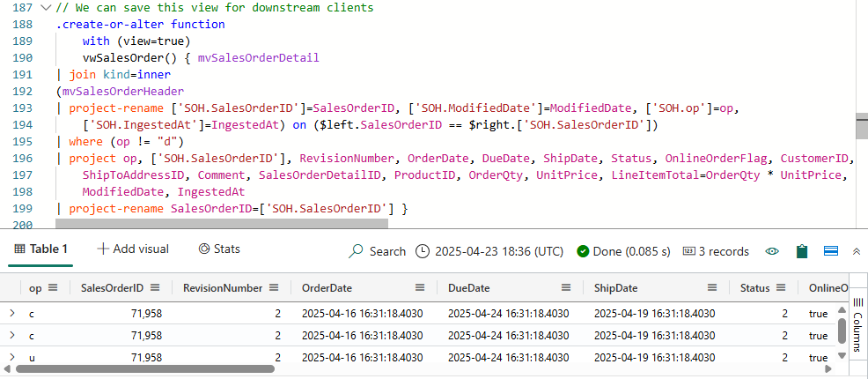Click the results vertical scrollbar thumb
This screenshot has height=379, width=868.
[x=842, y=331]
